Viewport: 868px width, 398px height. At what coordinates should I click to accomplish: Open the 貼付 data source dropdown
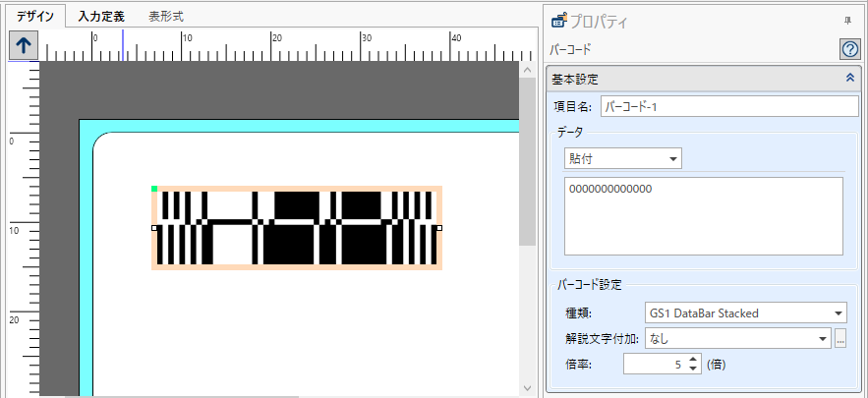pyautogui.click(x=623, y=159)
